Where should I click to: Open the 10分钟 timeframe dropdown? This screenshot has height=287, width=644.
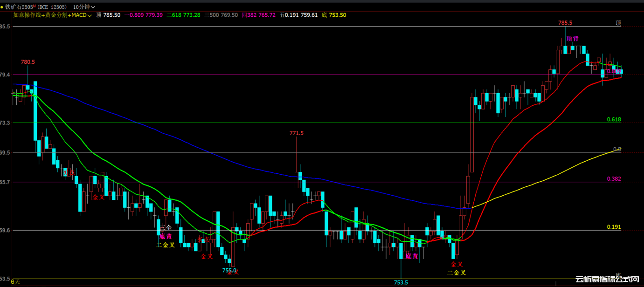[84, 7]
